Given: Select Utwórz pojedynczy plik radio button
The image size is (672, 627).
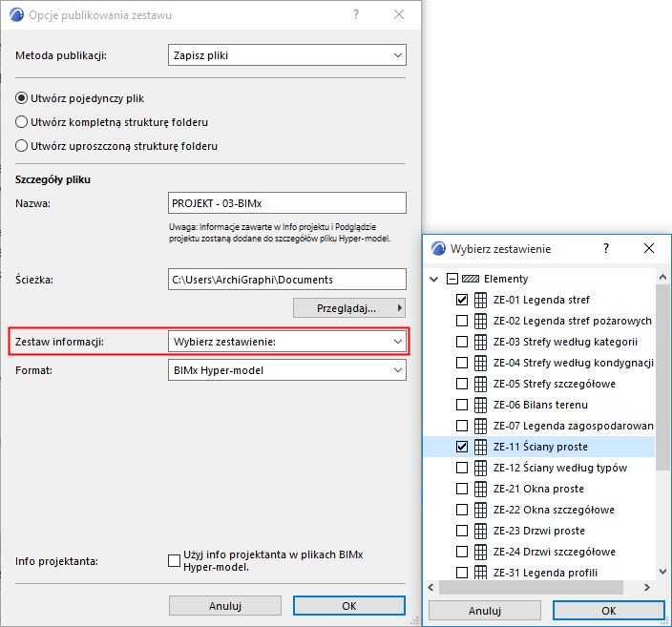Looking at the screenshot, I should coord(21,98).
